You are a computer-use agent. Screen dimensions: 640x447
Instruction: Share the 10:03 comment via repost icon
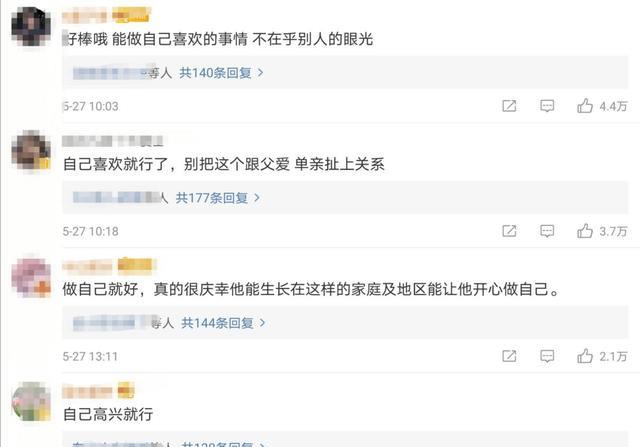509,106
